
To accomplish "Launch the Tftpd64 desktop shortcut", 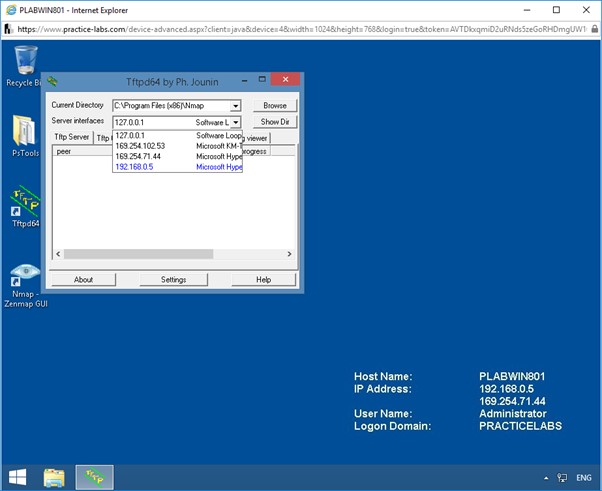I will [x=25, y=207].
